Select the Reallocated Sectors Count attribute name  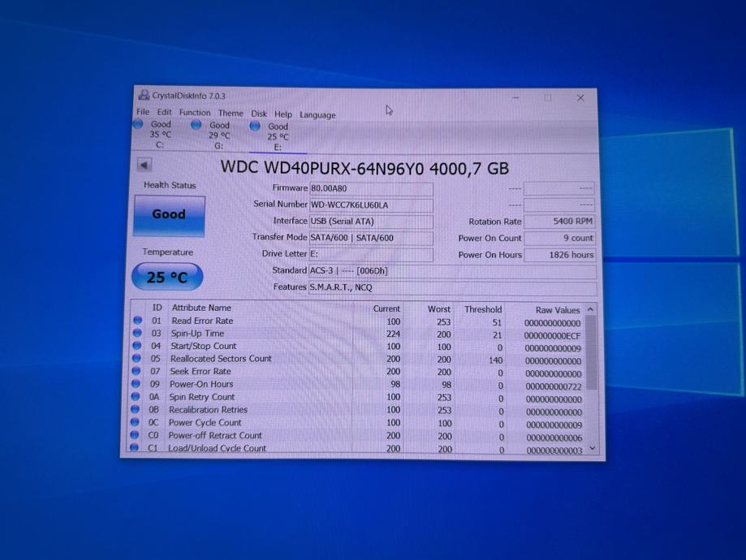(x=221, y=358)
